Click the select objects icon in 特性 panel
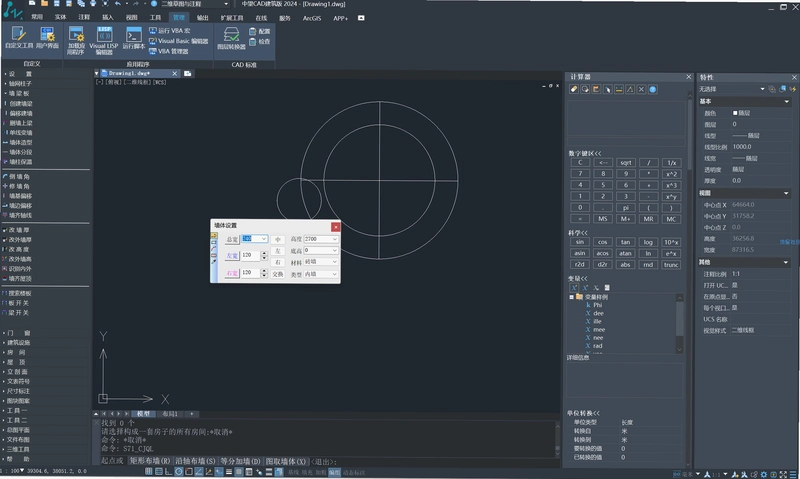This screenshot has height=479, width=800. [x=783, y=89]
